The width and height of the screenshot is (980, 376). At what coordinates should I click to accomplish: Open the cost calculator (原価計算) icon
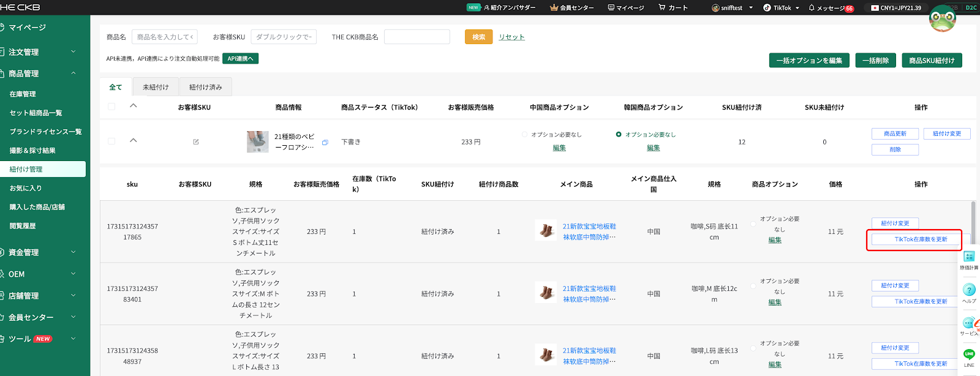coord(969,257)
